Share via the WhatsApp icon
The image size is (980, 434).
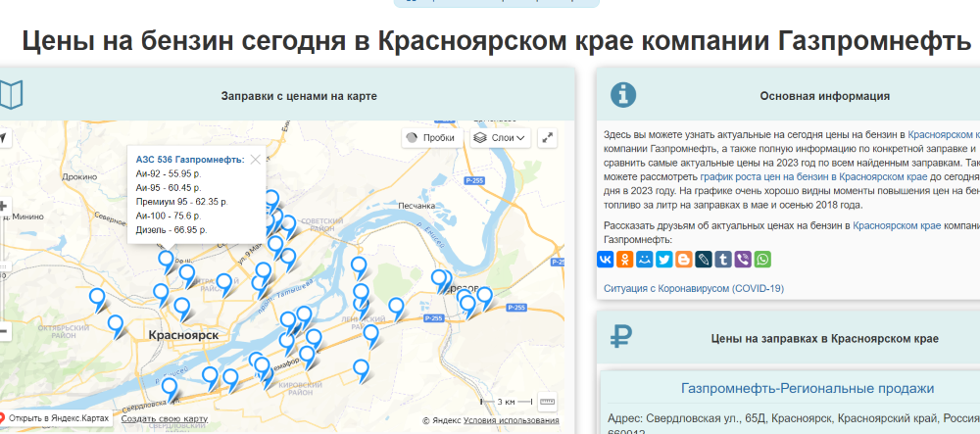762,260
